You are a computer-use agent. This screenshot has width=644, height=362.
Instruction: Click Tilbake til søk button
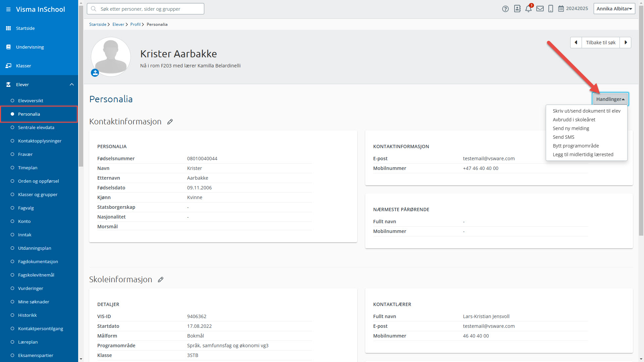[x=600, y=43]
